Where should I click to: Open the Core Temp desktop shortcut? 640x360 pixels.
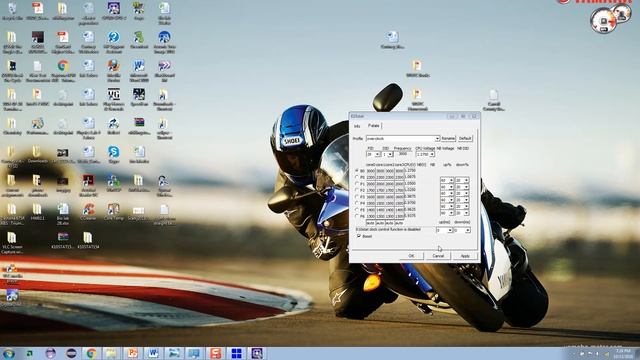pos(113,211)
